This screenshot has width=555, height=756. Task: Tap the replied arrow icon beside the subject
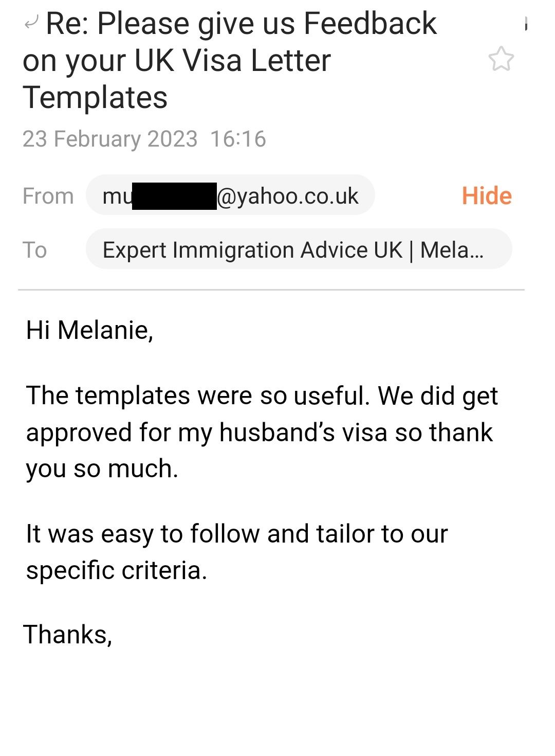pyautogui.click(x=31, y=22)
